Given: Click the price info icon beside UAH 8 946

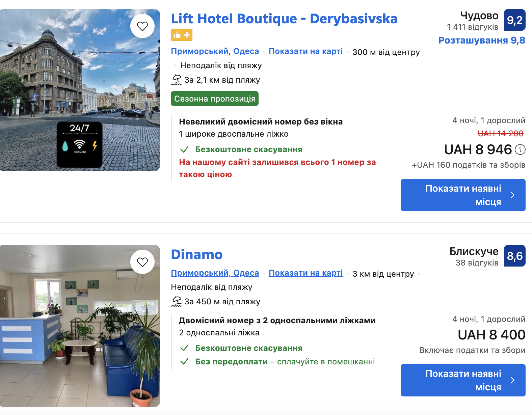Looking at the screenshot, I should (x=520, y=149).
